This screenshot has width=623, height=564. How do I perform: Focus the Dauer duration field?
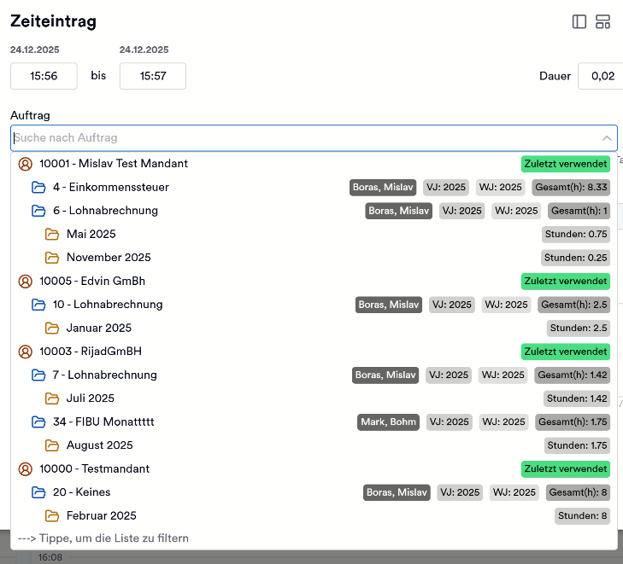coord(600,76)
